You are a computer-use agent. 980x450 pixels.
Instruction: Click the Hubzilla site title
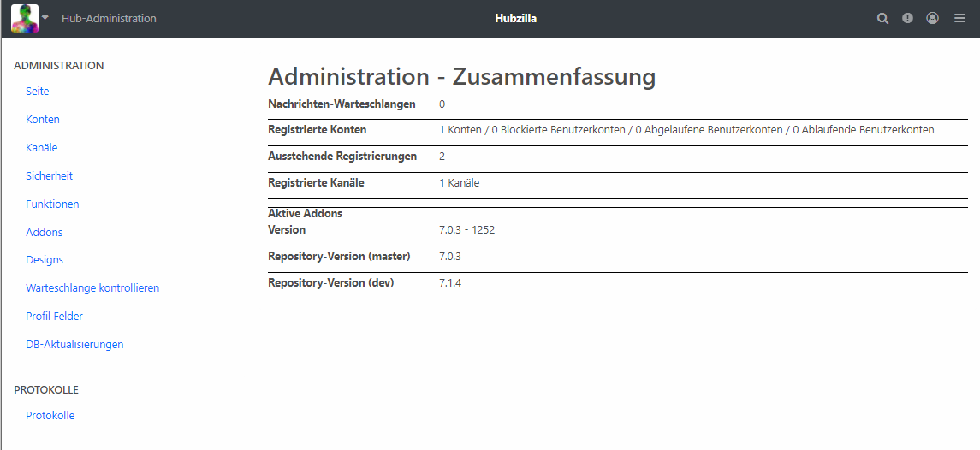pyautogui.click(x=515, y=18)
